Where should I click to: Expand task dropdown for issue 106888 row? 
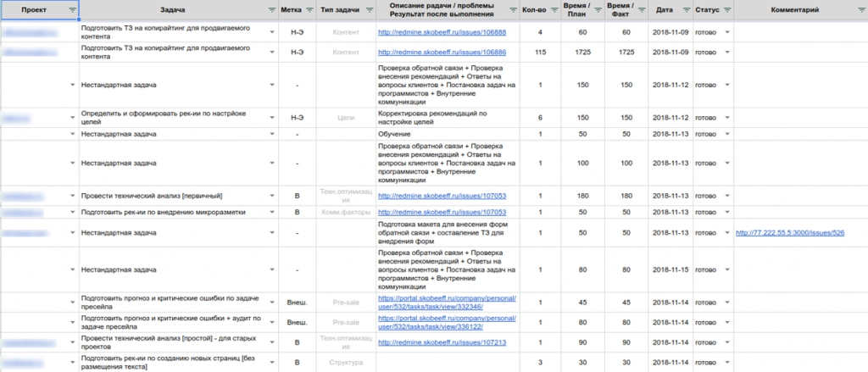(x=272, y=33)
